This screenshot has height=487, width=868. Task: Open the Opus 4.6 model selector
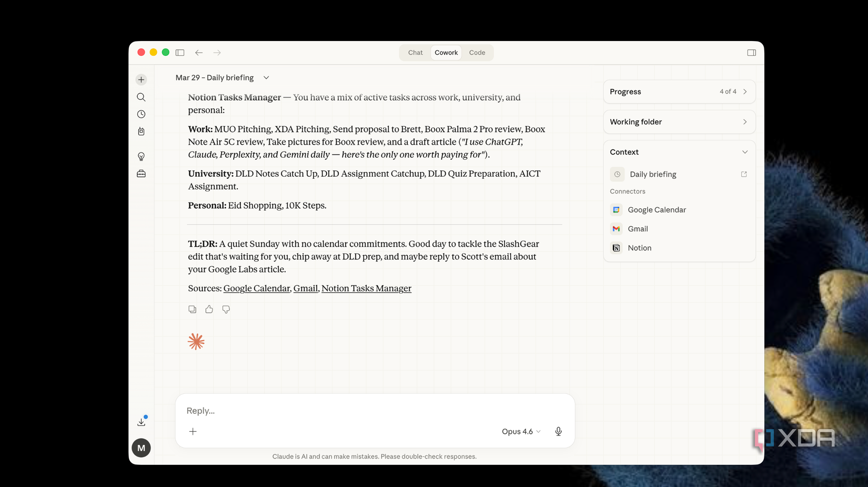point(521,431)
